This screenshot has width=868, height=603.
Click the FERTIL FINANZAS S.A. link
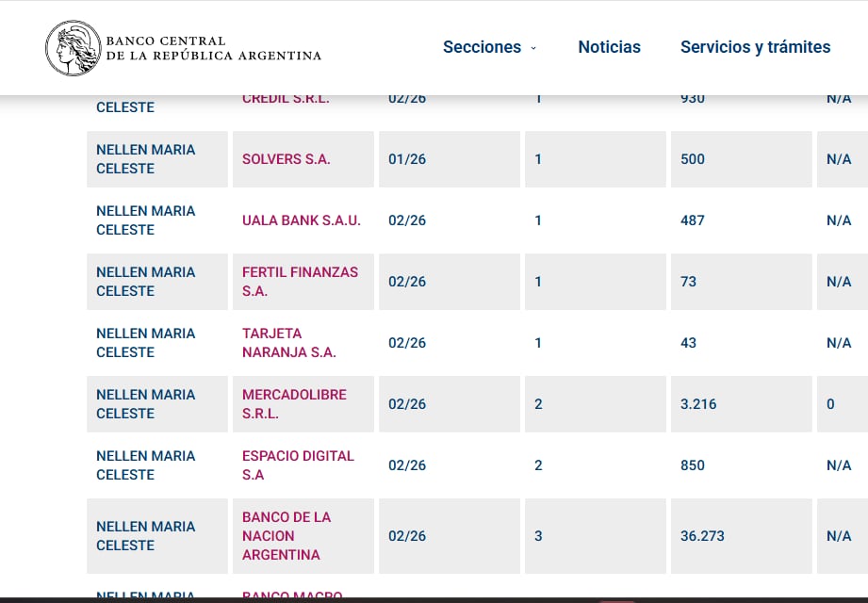point(298,281)
